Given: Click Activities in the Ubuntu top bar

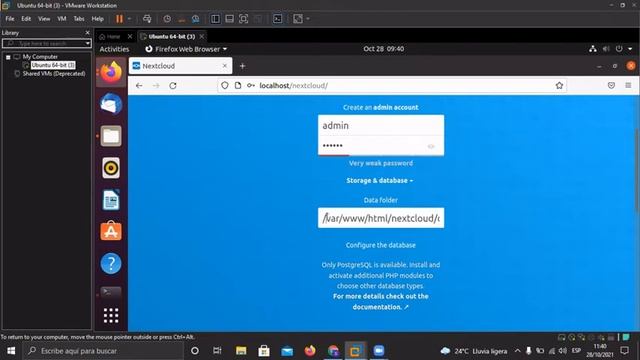Looking at the screenshot, I should (114, 49).
